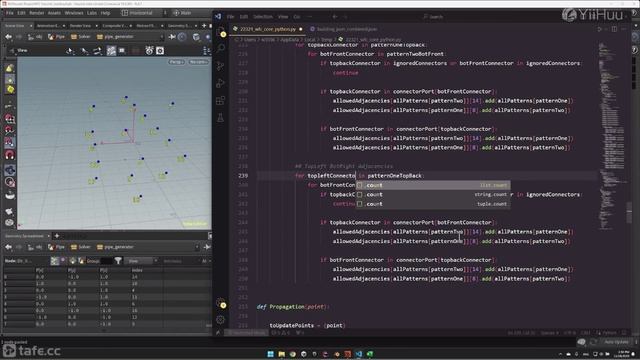Open VS Code Accounts icon
640x360 pixels.
click(x=221, y=303)
